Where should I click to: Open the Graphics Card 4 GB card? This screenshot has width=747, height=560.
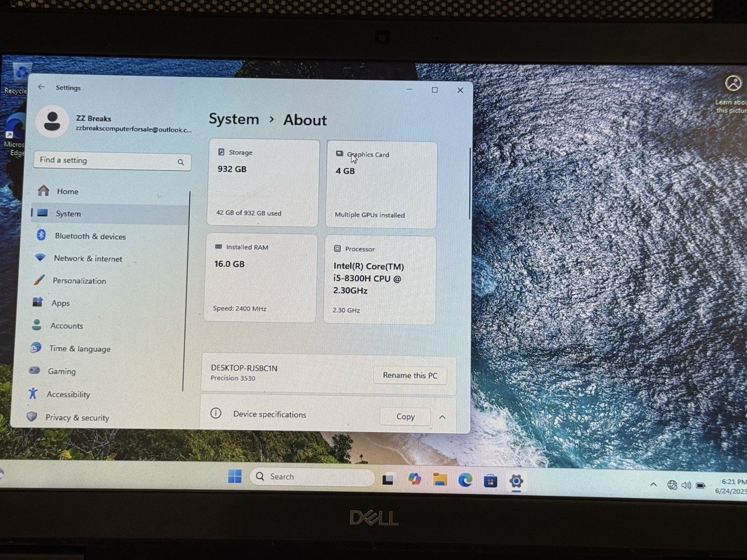(381, 185)
